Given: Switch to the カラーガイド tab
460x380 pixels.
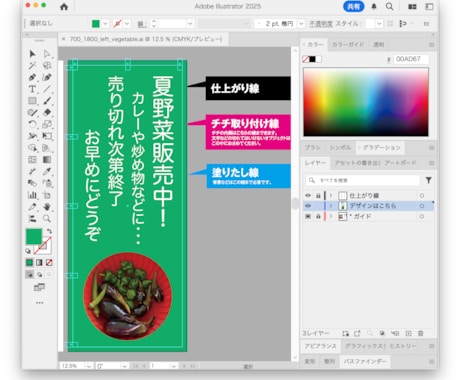Looking at the screenshot, I should tap(348, 44).
